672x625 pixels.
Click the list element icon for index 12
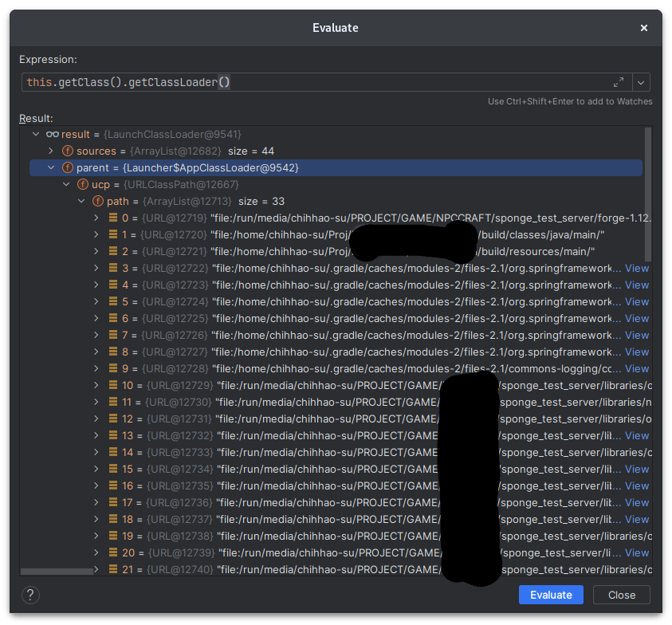[113, 419]
